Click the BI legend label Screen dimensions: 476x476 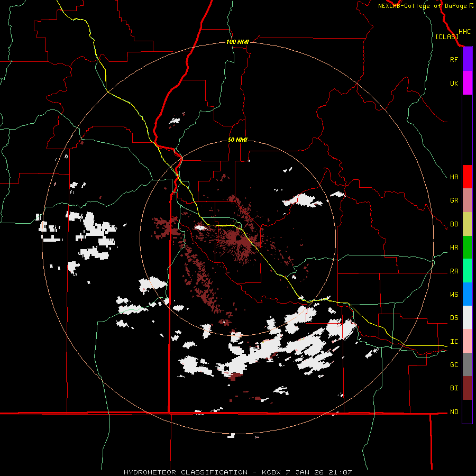coord(454,388)
